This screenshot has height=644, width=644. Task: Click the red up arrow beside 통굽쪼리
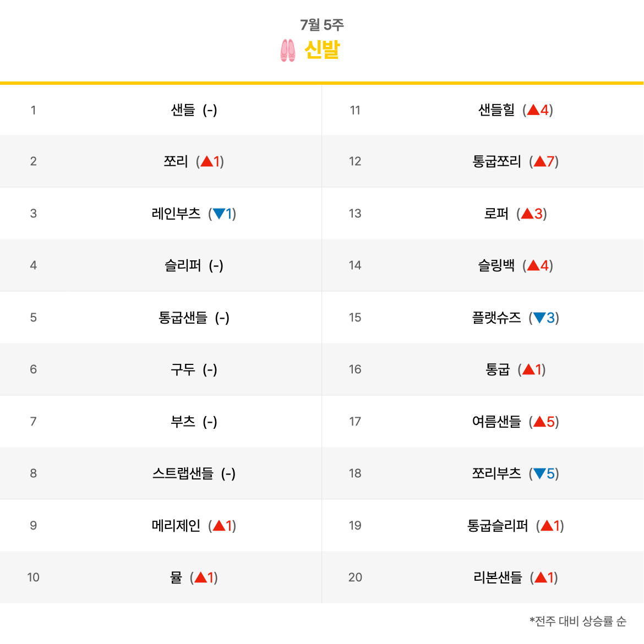(x=539, y=161)
